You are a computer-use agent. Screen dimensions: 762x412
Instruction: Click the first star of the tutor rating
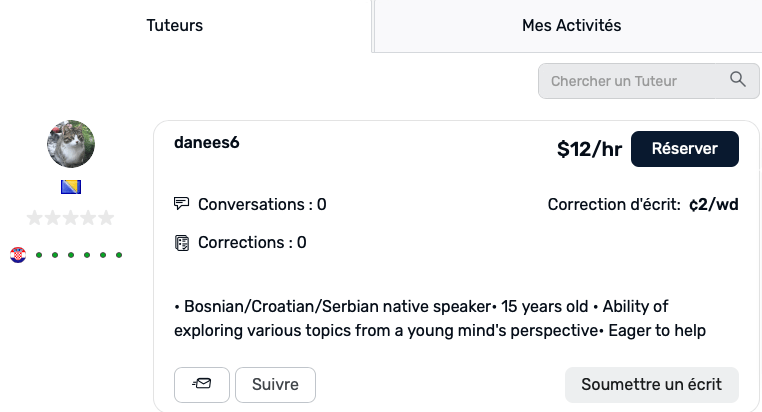click(x=35, y=217)
